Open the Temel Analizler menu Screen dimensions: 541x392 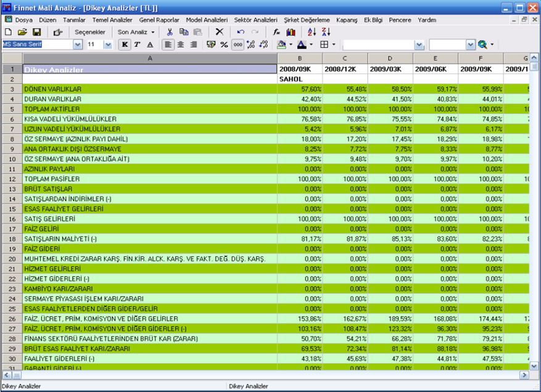(112, 20)
